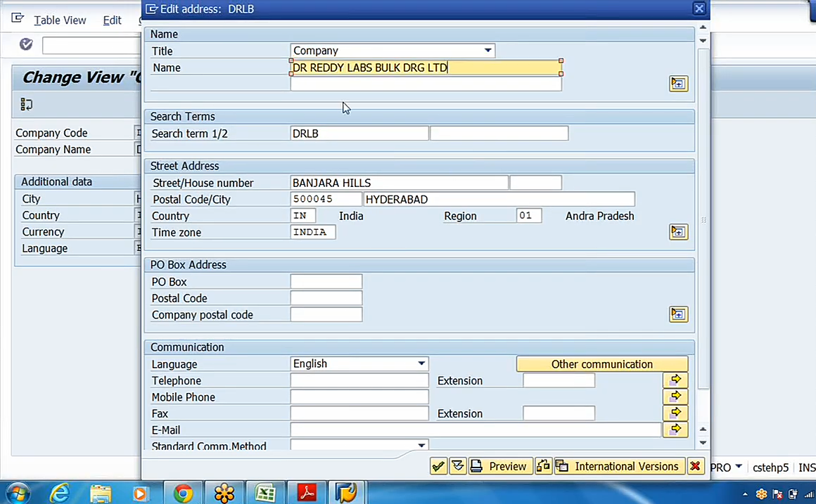816x504 pixels.
Task: Click the empty Search term 2 field
Action: point(499,134)
